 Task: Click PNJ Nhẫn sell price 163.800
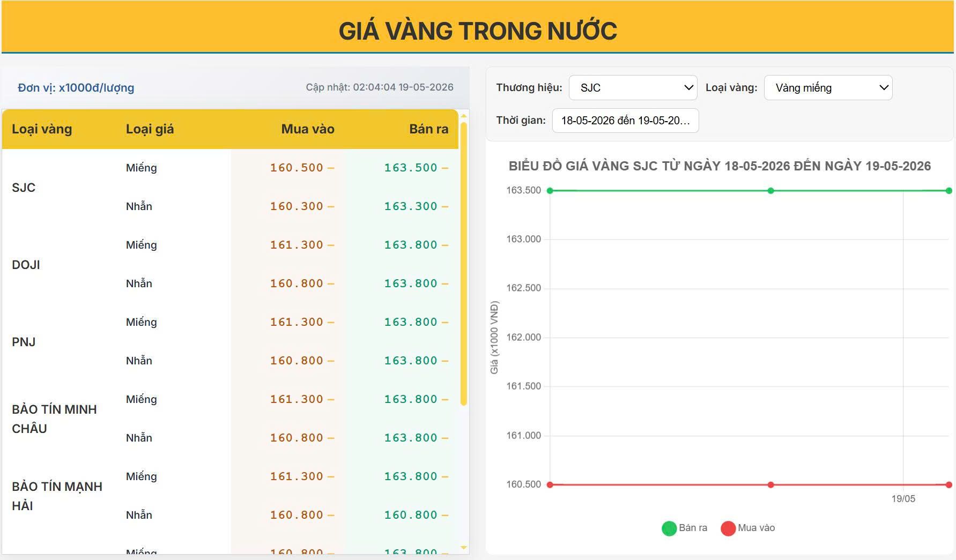(411, 361)
